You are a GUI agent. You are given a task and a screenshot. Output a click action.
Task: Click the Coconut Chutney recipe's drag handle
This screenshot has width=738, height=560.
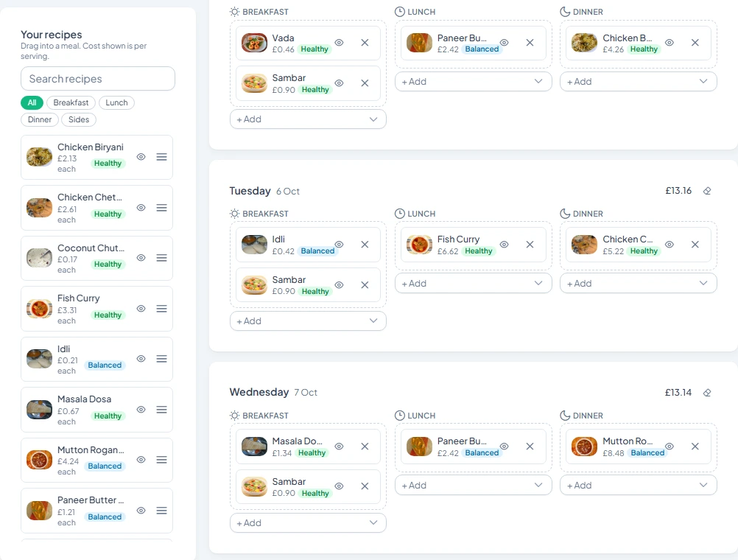click(161, 258)
